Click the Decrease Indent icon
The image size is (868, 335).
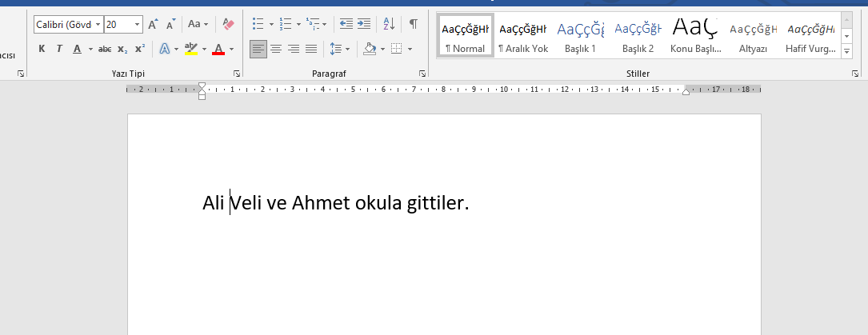(346, 24)
